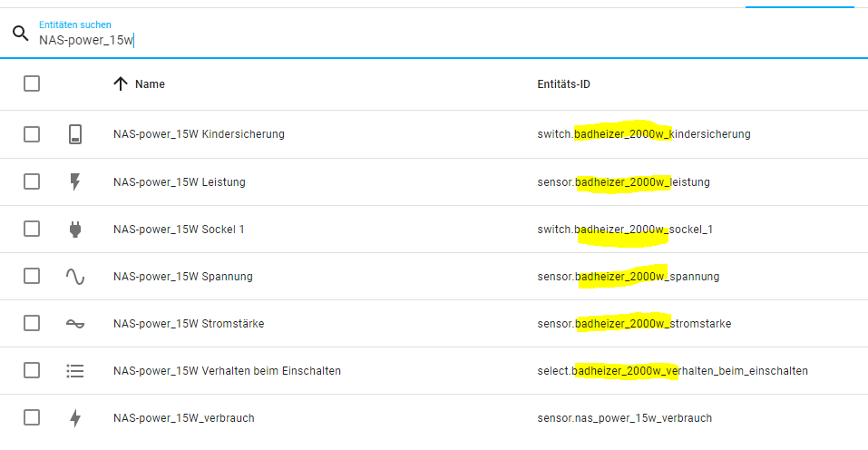Click the Stromstärke current icon

(x=75, y=323)
